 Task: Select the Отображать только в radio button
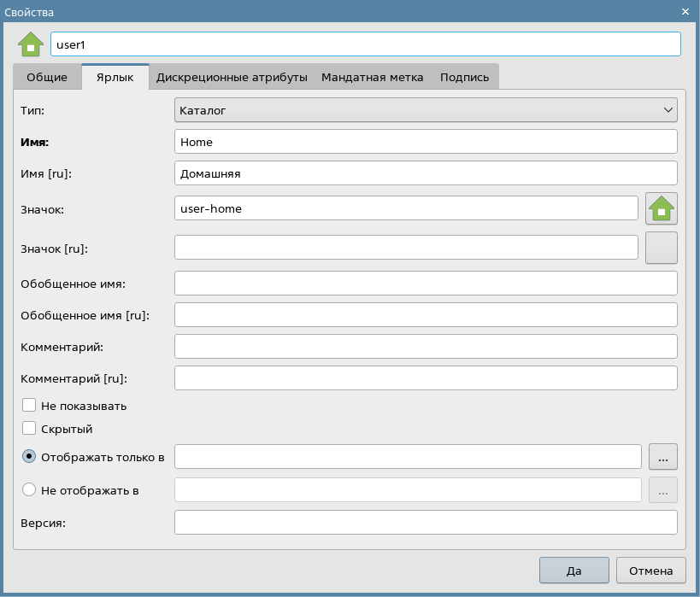coord(29,457)
